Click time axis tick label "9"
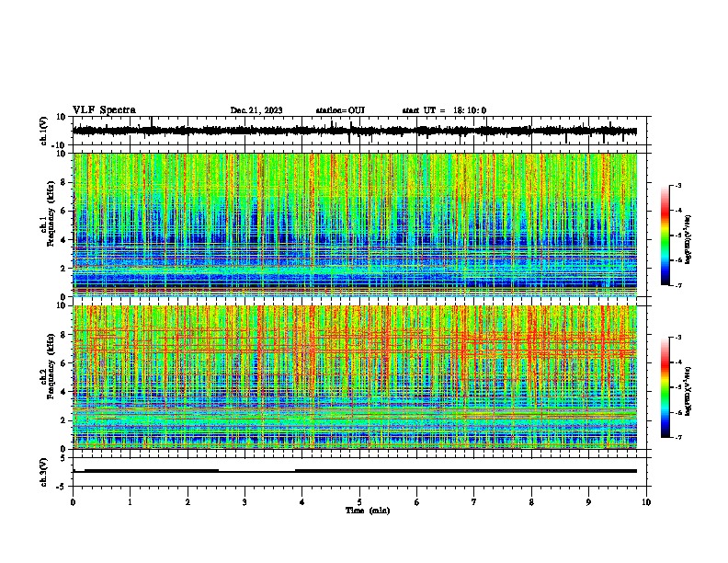This screenshot has height=563, width=728. point(588,502)
